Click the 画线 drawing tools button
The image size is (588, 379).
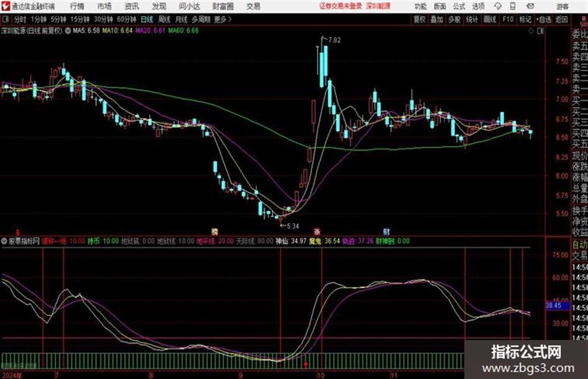(490, 19)
